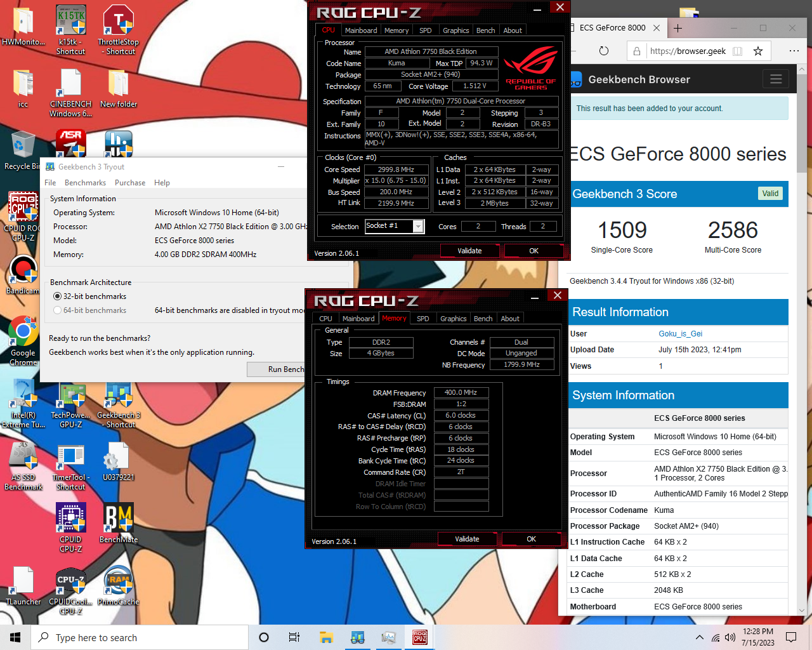Select the 64-bit benchmarks radio button
Screen dimensions: 812x650
pos(58,310)
